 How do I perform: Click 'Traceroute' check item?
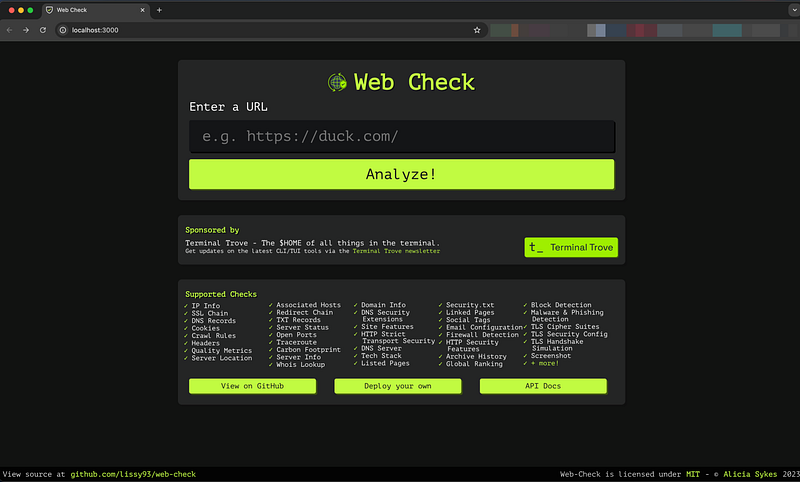click(296, 342)
